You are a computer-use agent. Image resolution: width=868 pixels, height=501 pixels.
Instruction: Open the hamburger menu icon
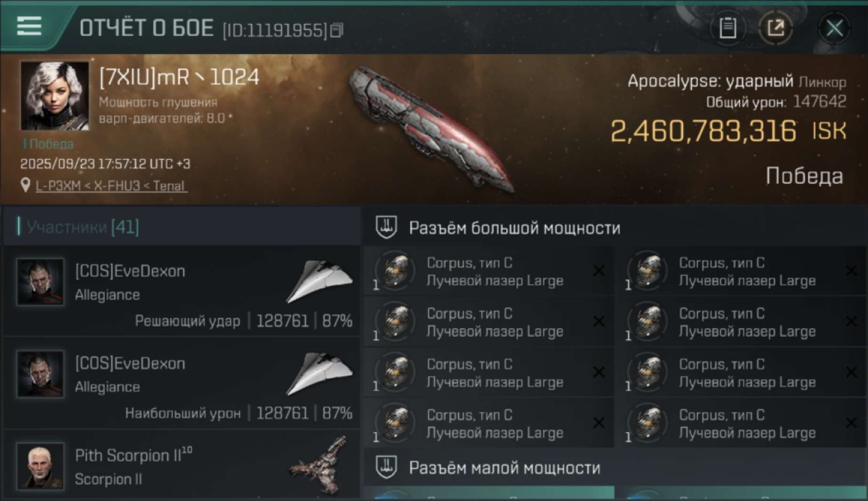(x=29, y=27)
